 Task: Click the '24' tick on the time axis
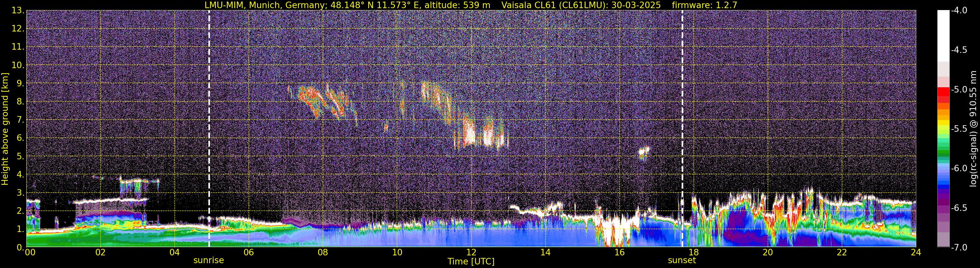click(916, 252)
